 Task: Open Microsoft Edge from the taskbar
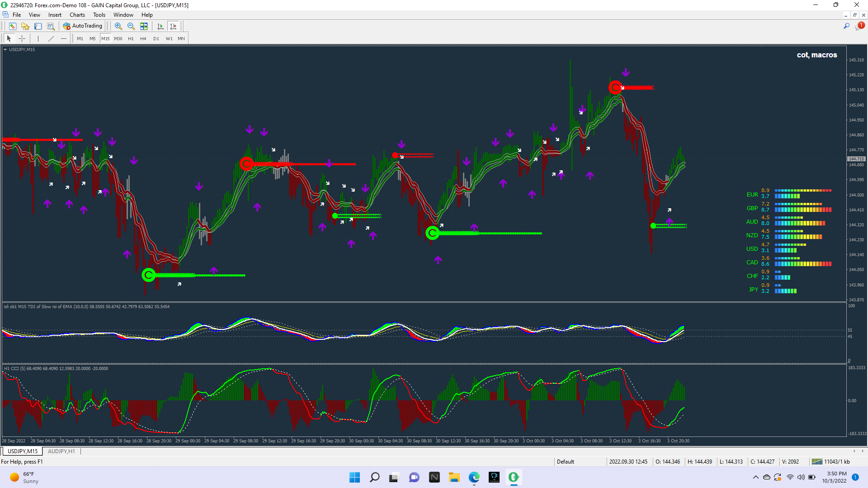click(x=474, y=477)
